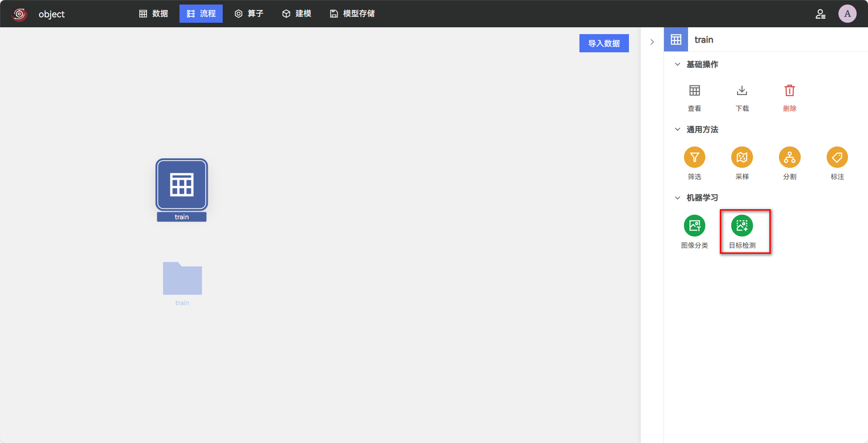The image size is (868, 443).
Task: Collapse the 通用方法 section
Action: pos(678,130)
